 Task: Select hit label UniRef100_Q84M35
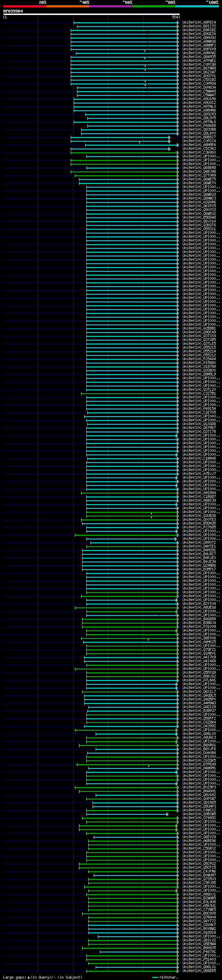(x=199, y=57)
